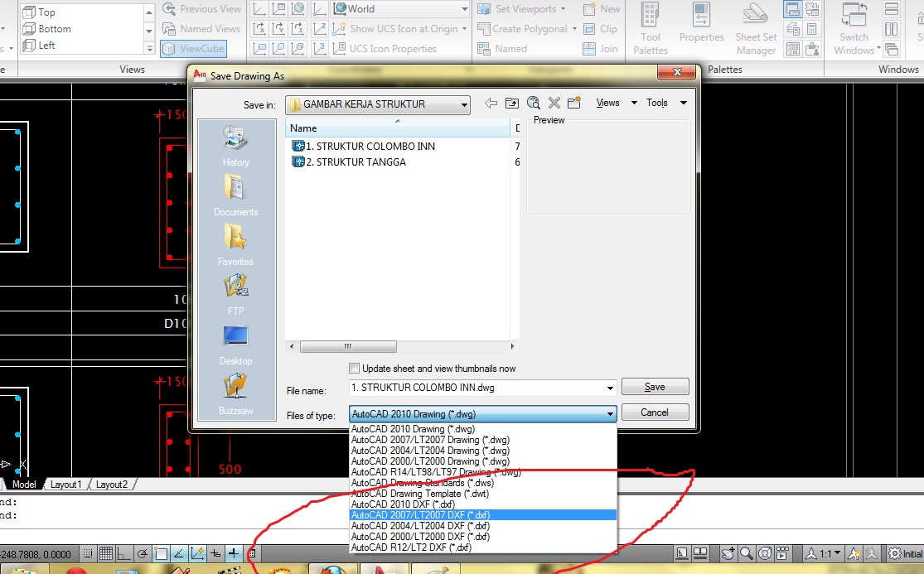The width and height of the screenshot is (924, 574).
Task: Go back to previous folder in Save dialog
Action: [491, 103]
